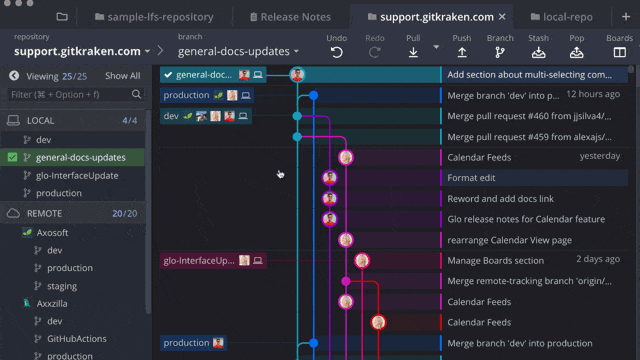
Task: Switch to the Release Notes tab
Action: [290, 17]
